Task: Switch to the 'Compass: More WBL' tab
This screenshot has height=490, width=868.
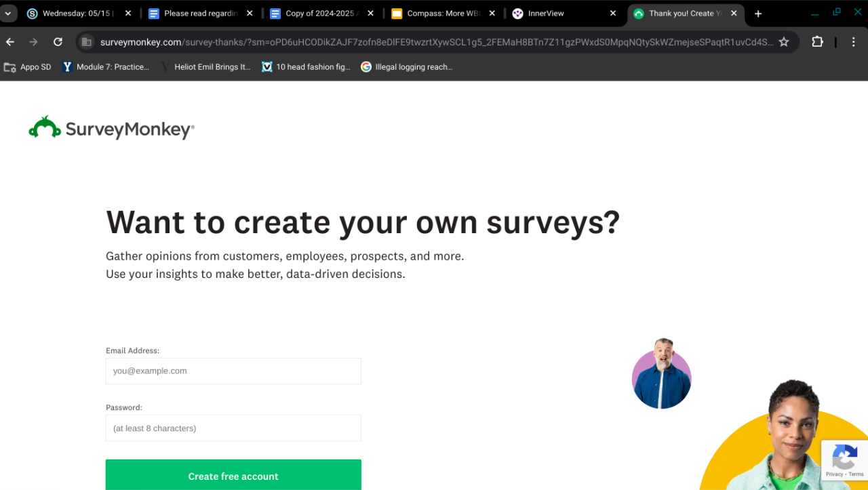Action: (444, 14)
